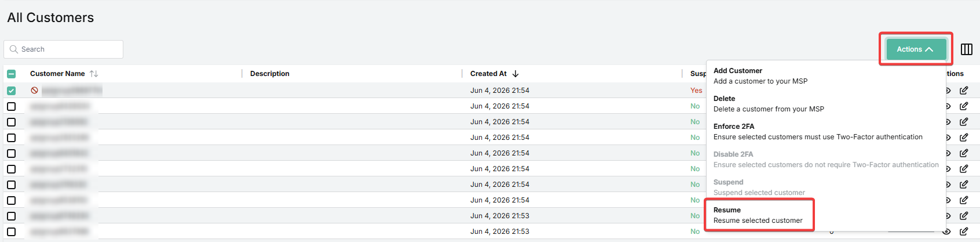Click the Description column header

coord(270,74)
